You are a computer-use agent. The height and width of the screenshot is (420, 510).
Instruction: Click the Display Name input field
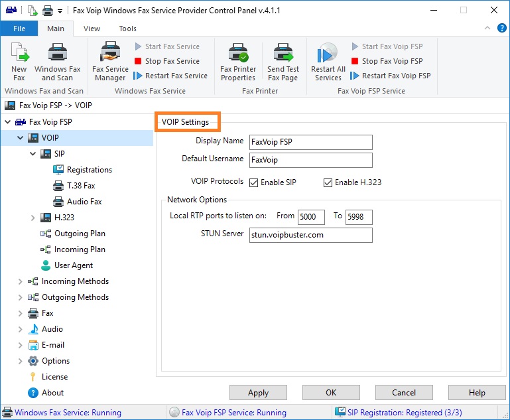coord(310,143)
